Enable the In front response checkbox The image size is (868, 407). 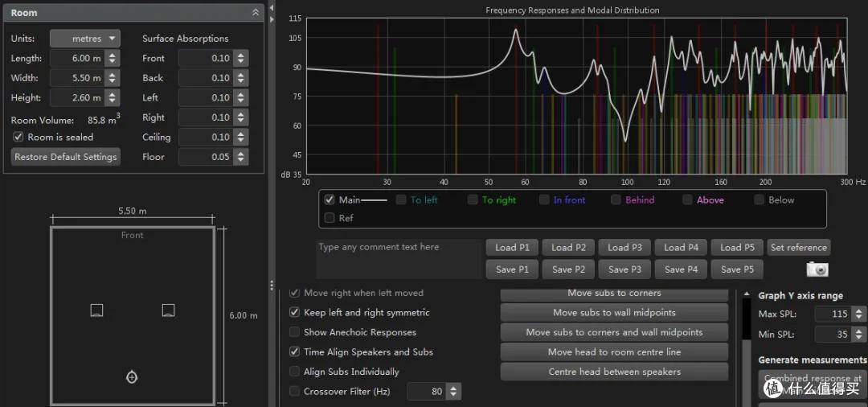545,200
